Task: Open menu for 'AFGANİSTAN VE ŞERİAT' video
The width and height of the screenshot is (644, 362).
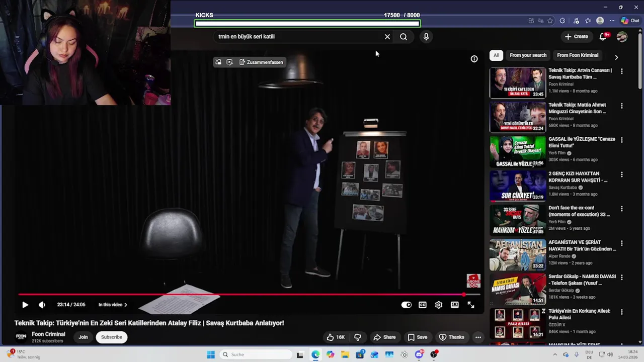Action: click(622, 243)
